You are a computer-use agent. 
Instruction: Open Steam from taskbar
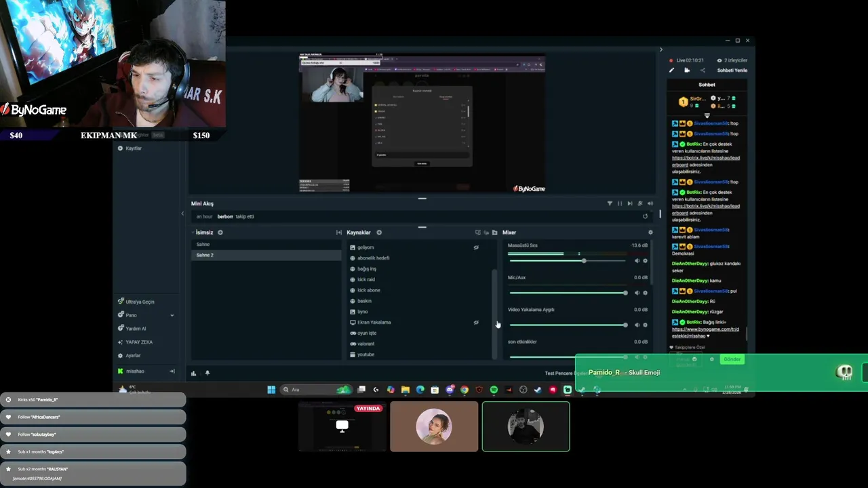pos(538,390)
